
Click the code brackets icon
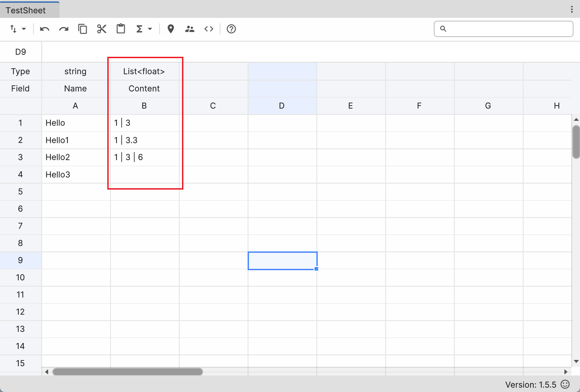(209, 29)
